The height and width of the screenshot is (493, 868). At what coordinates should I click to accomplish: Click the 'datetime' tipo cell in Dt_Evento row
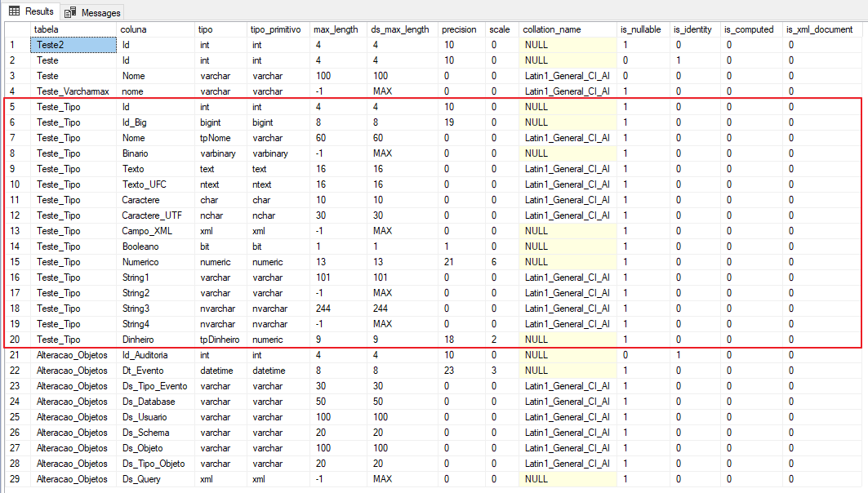[x=220, y=371]
